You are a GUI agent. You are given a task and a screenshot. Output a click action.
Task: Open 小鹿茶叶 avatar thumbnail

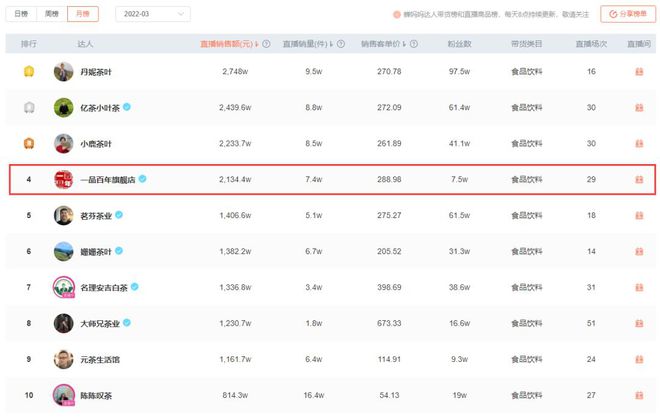[x=64, y=143]
